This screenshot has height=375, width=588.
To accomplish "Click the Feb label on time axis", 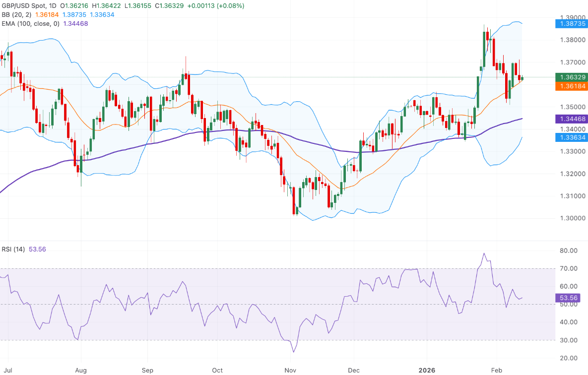I will pyautogui.click(x=496, y=370).
